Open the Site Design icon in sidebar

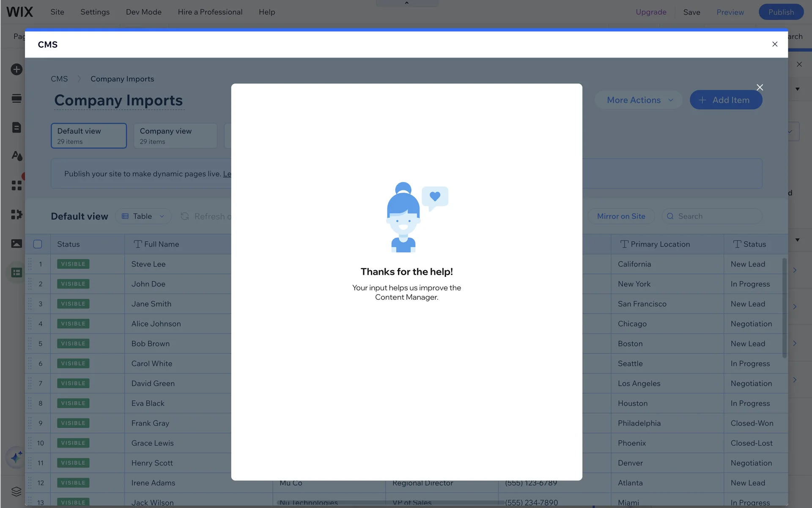click(x=16, y=156)
